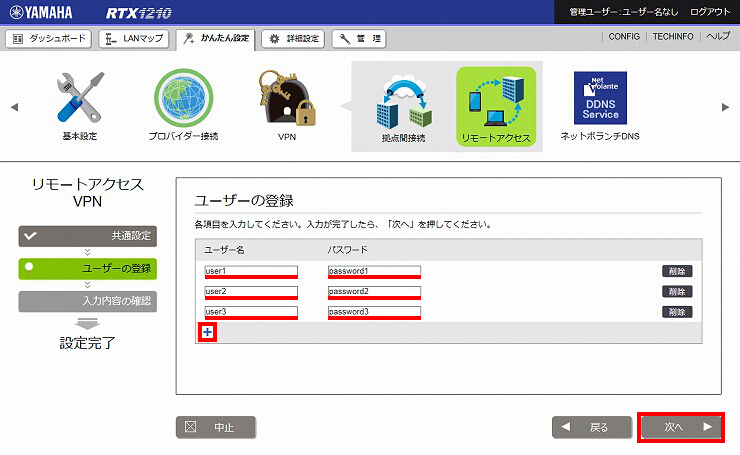Open the 詳細設定 tab
Image resolution: width=740 pixels, height=455 pixels.
[294, 39]
